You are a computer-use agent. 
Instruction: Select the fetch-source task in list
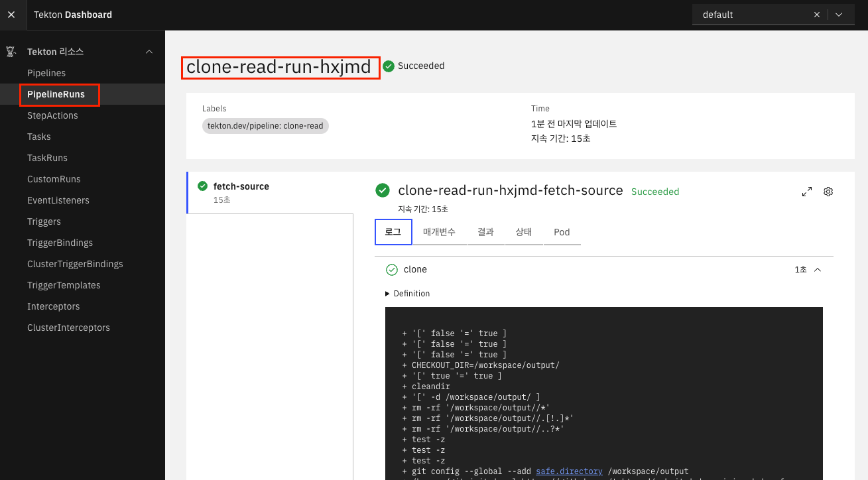pyautogui.click(x=270, y=192)
